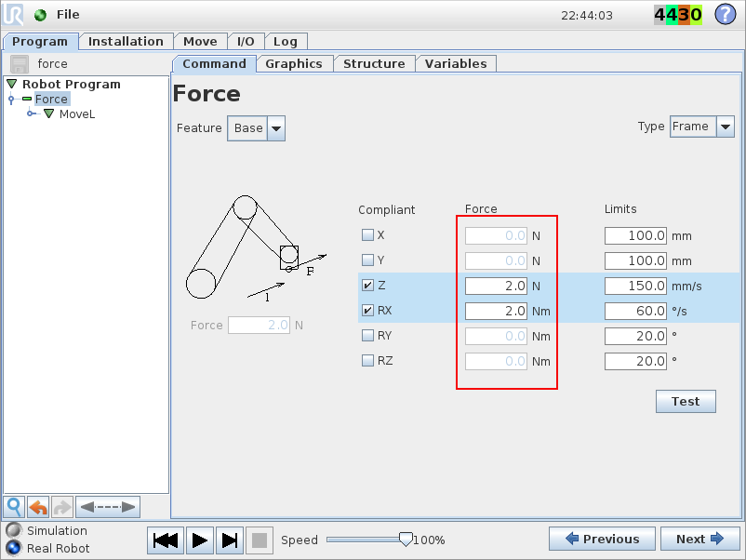
Task: Click the 100% speed value
Action: coord(429,540)
